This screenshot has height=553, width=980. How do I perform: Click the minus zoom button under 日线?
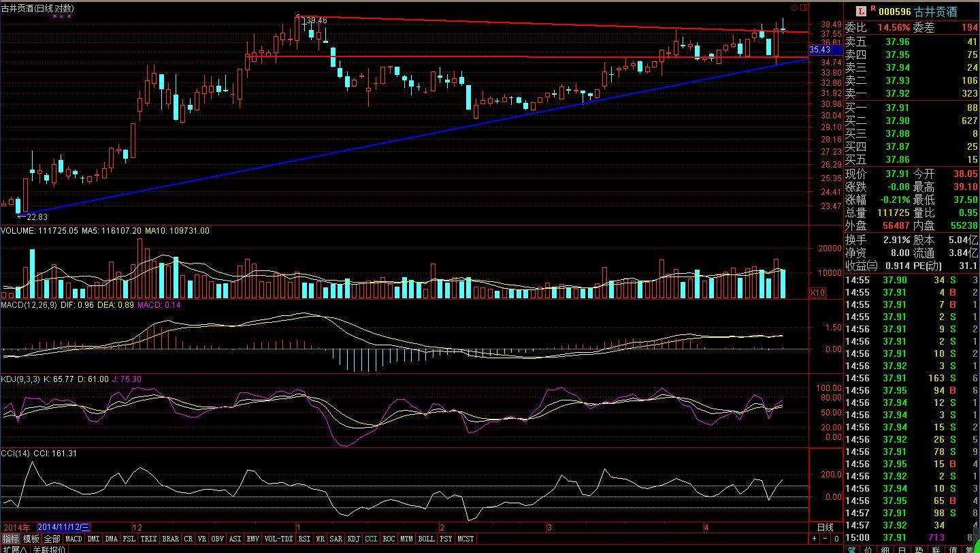click(x=825, y=538)
